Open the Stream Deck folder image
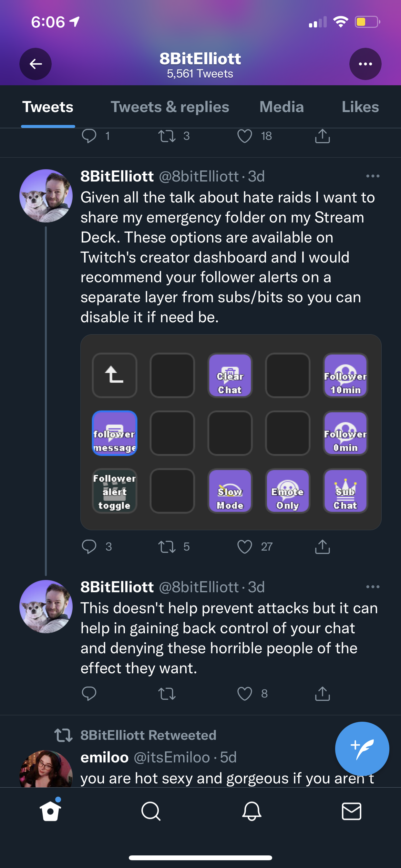This screenshot has height=868, width=401. [231, 432]
